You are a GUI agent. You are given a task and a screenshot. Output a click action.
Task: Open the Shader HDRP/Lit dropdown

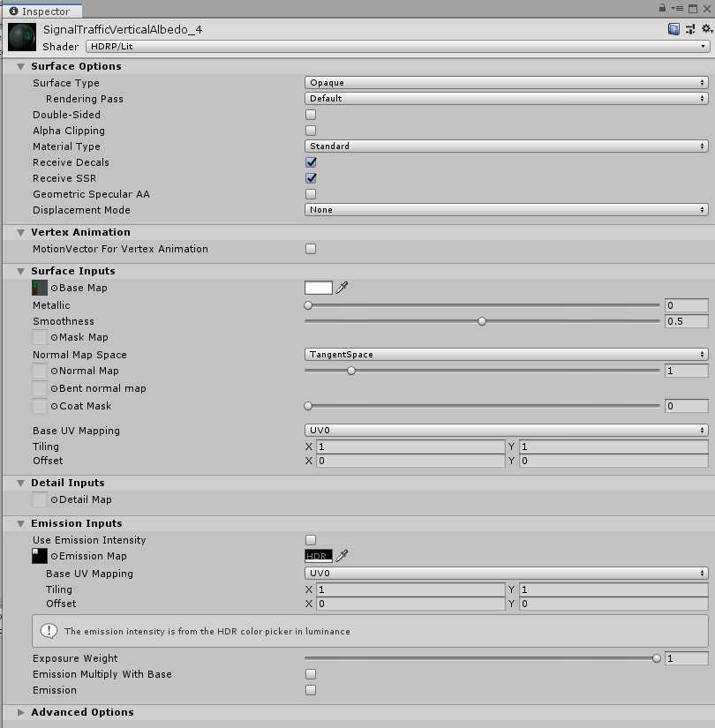click(398, 47)
